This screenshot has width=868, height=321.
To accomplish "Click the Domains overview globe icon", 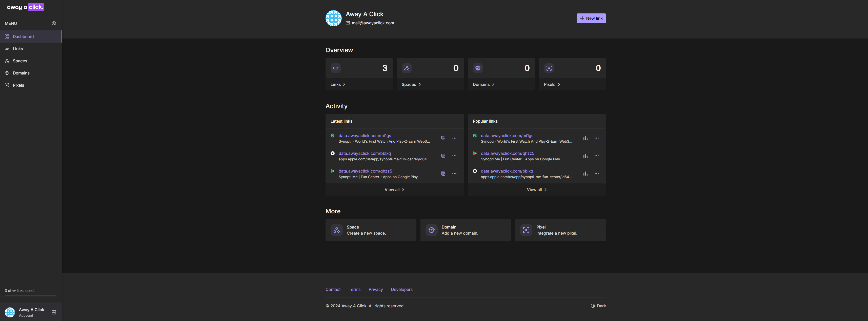I will 477,68.
